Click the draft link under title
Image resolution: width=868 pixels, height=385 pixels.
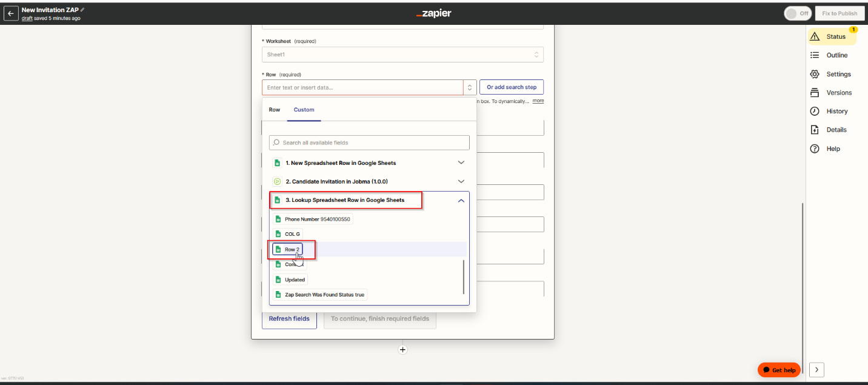click(x=27, y=18)
